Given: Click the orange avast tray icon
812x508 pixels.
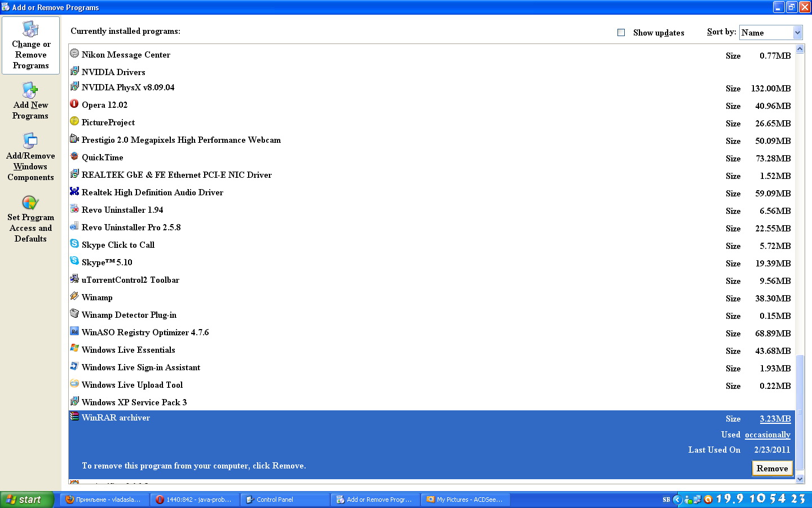Looking at the screenshot, I should point(708,500).
